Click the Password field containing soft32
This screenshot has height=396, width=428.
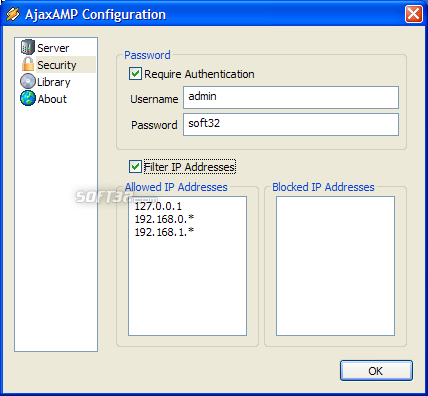click(291, 124)
